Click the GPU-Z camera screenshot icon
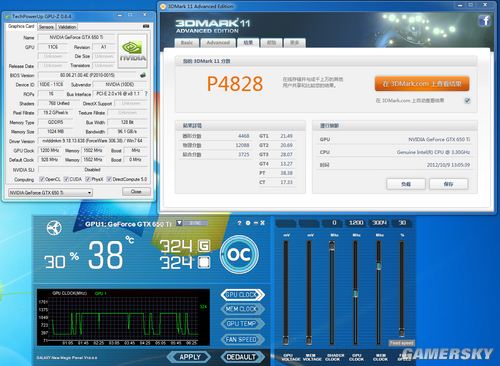500x366 pixels. pos(146,26)
